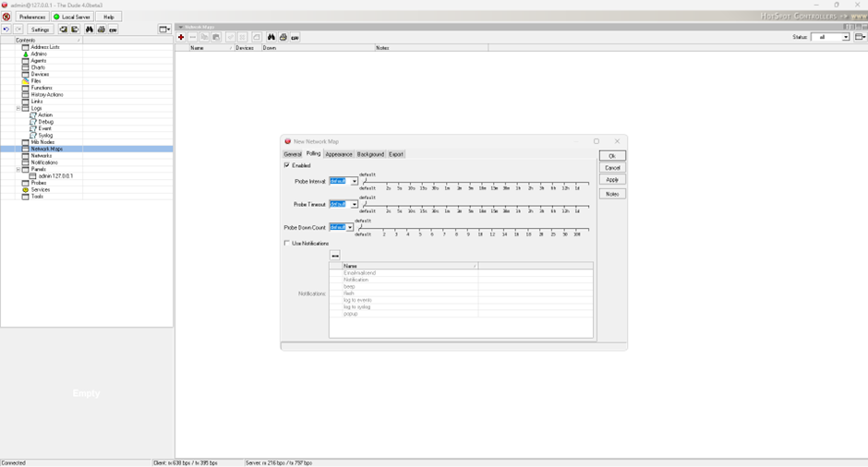Click the binoculars find icon in Network Maps toolbar

click(x=271, y=37)
